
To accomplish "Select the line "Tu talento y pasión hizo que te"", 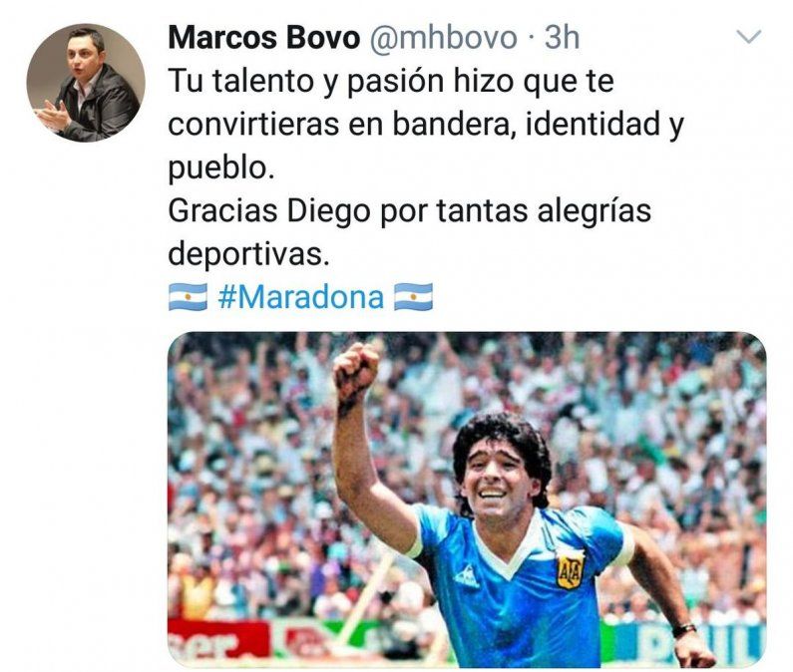I will [x=391, y=82].
